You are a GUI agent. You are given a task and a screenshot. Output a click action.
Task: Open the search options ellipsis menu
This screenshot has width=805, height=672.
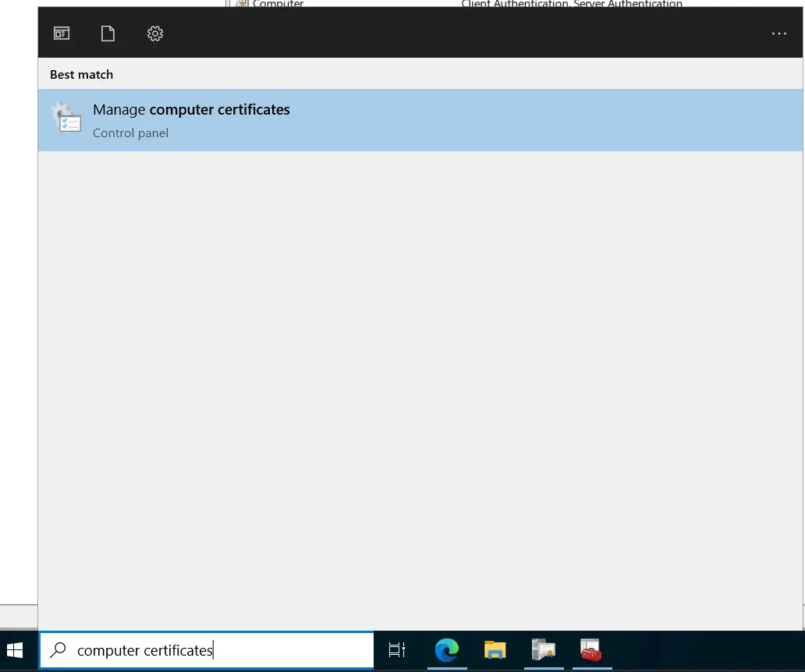pos(778,34)
